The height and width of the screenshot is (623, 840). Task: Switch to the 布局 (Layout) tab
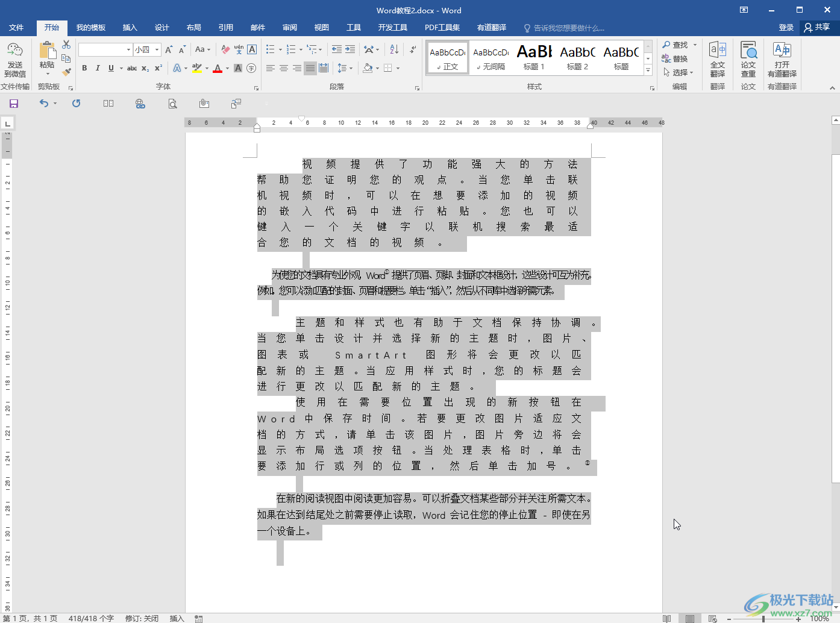[193, 28]
